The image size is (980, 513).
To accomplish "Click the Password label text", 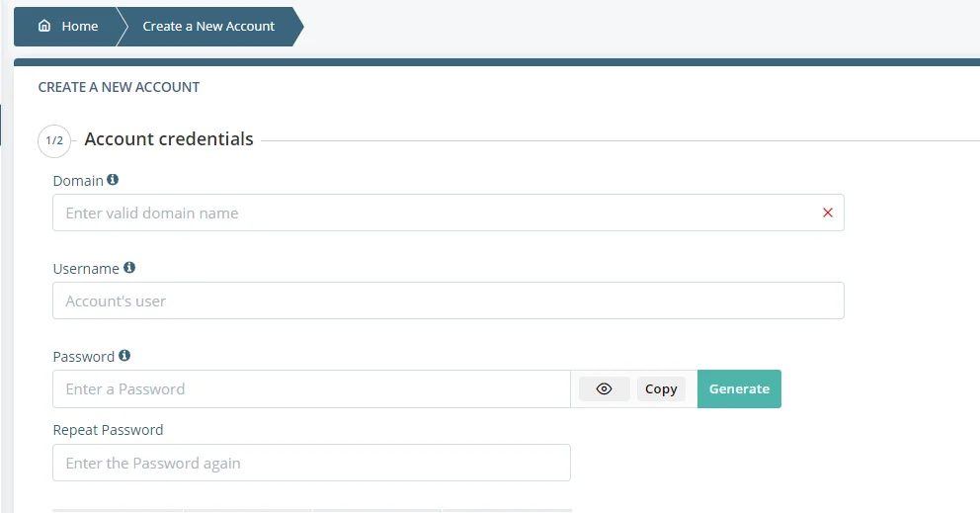I will pyautogui.click(x=84, y=357).
